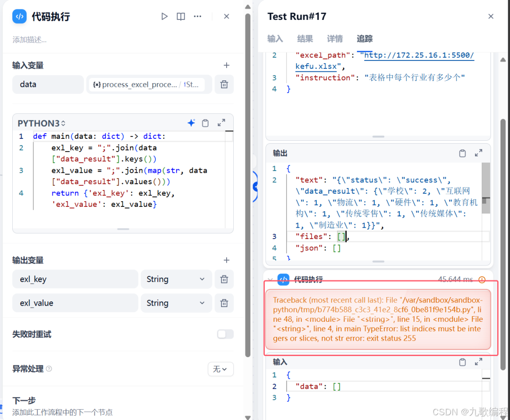Click the 输出 viewer scrollbar thumb
The image size is (510, 420).
(485, 188)
